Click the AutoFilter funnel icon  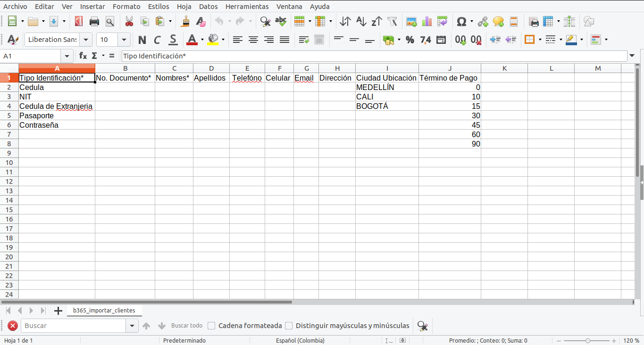coord(392,21)
